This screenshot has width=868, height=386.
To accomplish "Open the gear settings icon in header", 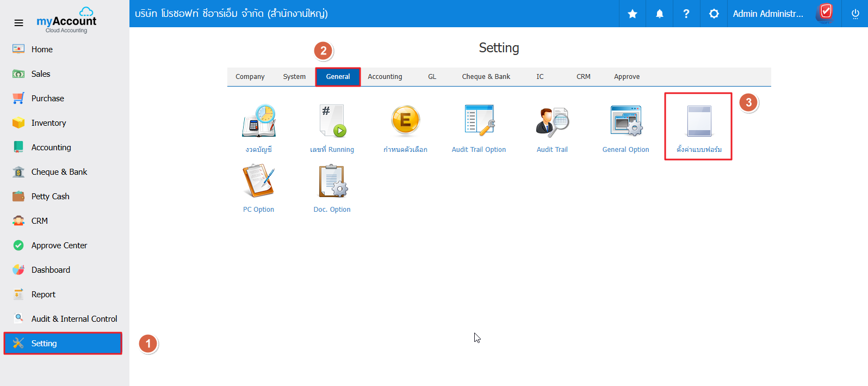I will tap(714, 14).
